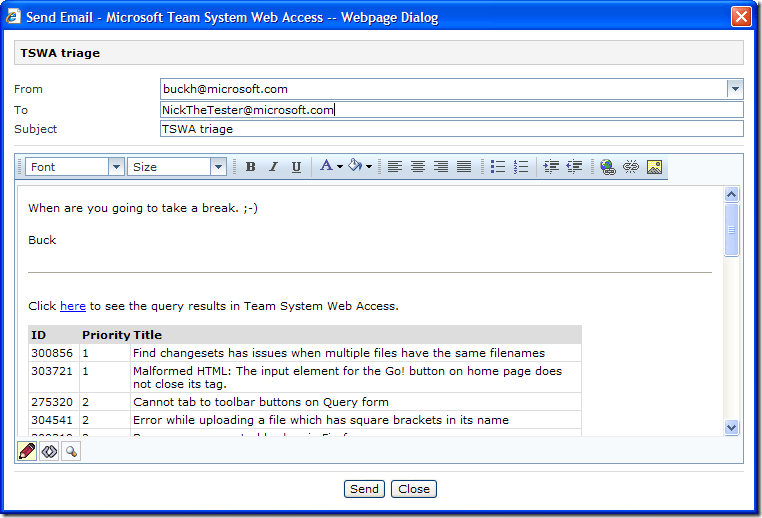Click the Subject field
The height and width of the screenshot is (518, 762).
451,129
